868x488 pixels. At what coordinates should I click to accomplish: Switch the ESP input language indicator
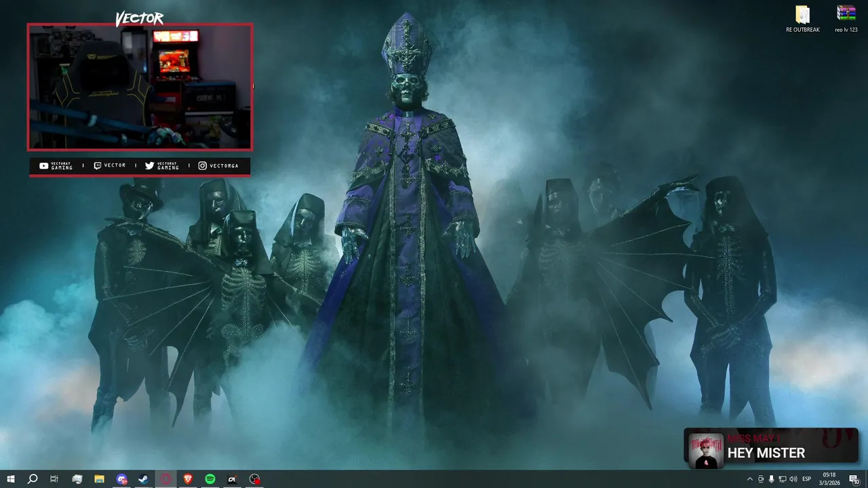coord(806,479)
